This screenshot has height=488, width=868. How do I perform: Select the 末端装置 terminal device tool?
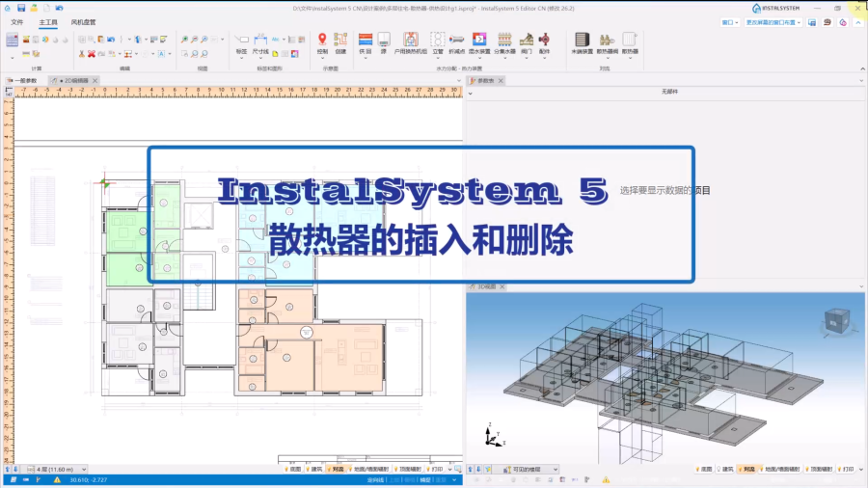pos(582,43)
